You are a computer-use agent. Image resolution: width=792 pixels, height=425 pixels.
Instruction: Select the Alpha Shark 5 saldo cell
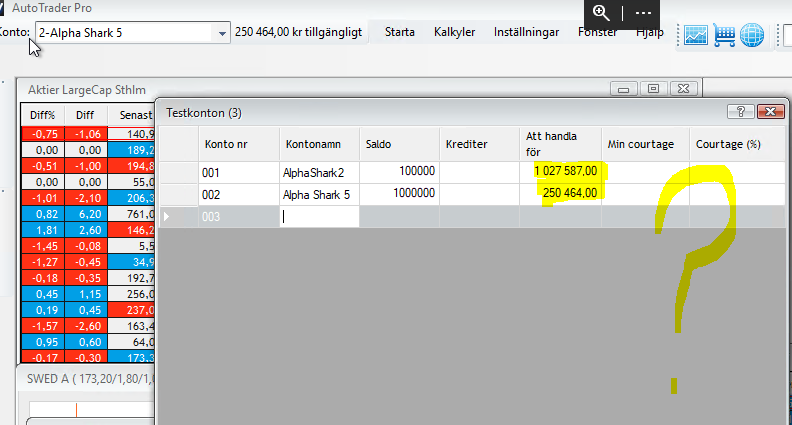tap(398, 194)
